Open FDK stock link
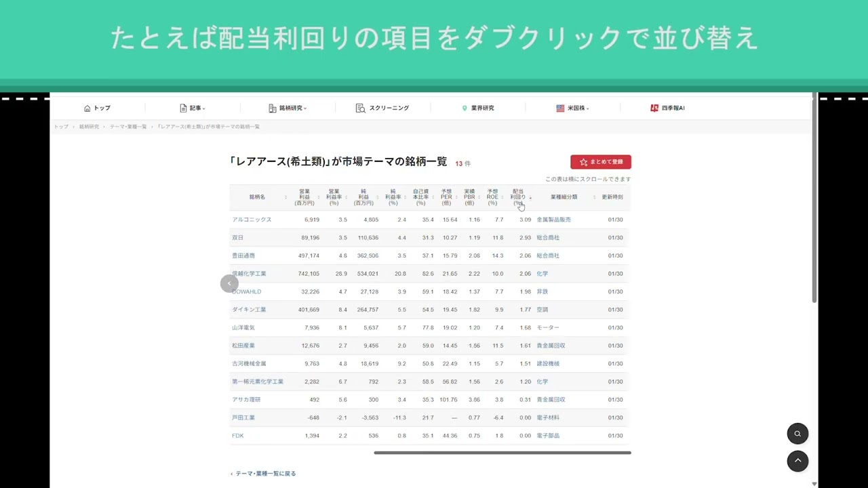868x488 pixels. coord(237,436)
